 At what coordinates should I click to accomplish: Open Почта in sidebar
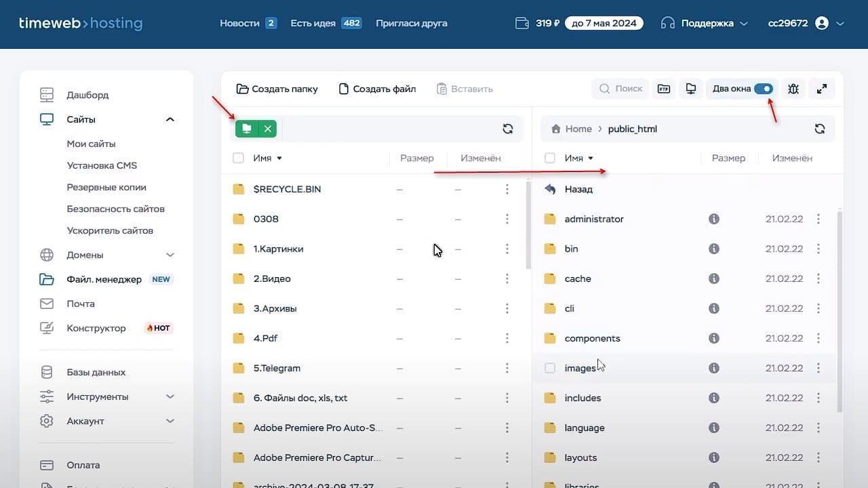[x=81, y=304]
